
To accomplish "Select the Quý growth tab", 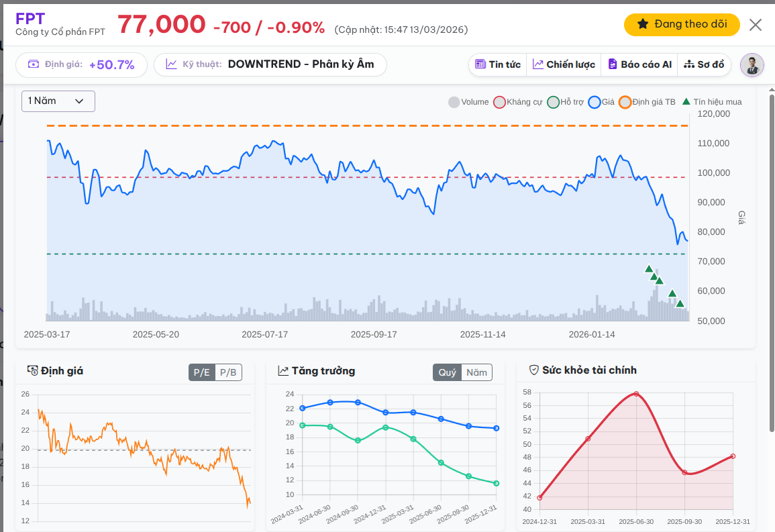I will [x=447, y=372].
